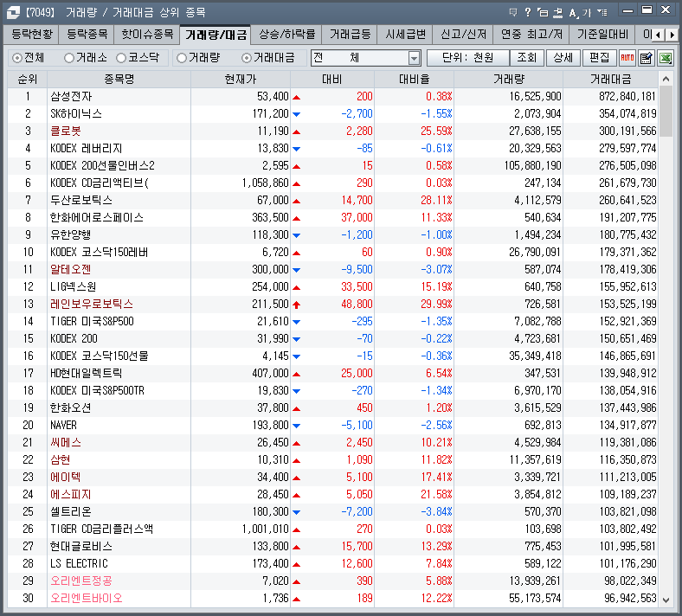
Task: Open the notepad edit icon beside AUTO
Action: pos(647,58)
